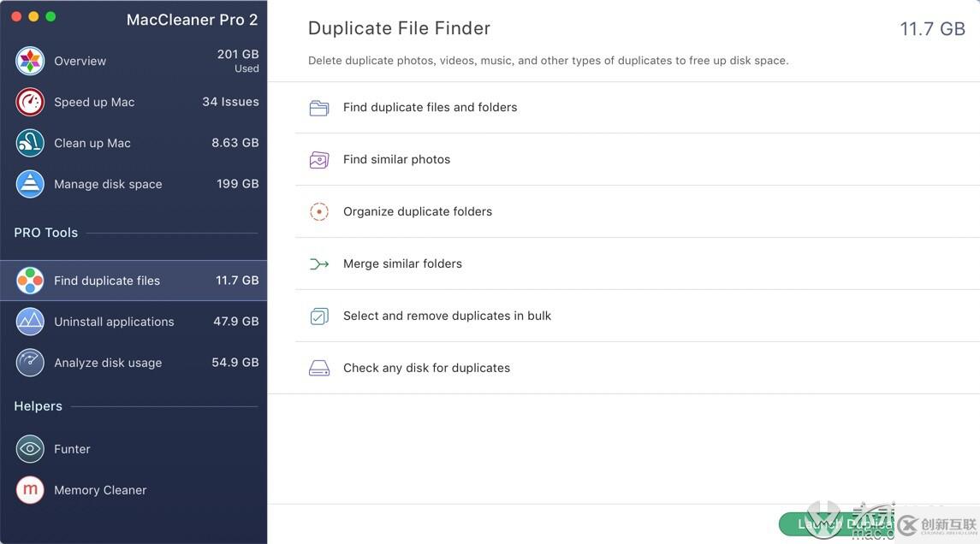The height and width of the screenshot is (544, 980).
Task: Open the Funter helper
Action: pyautogui.click(x=134, y=448)
